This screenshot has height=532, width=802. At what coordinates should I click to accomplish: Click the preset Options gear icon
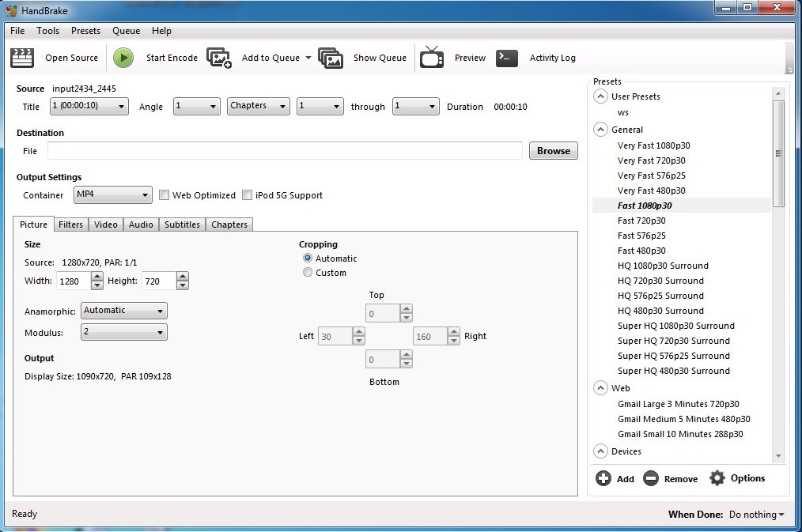pyautogui.click(x=717, y=477)
